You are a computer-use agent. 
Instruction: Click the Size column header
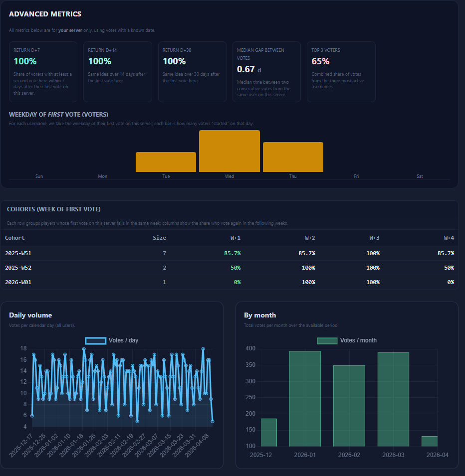tap(159, 238)
